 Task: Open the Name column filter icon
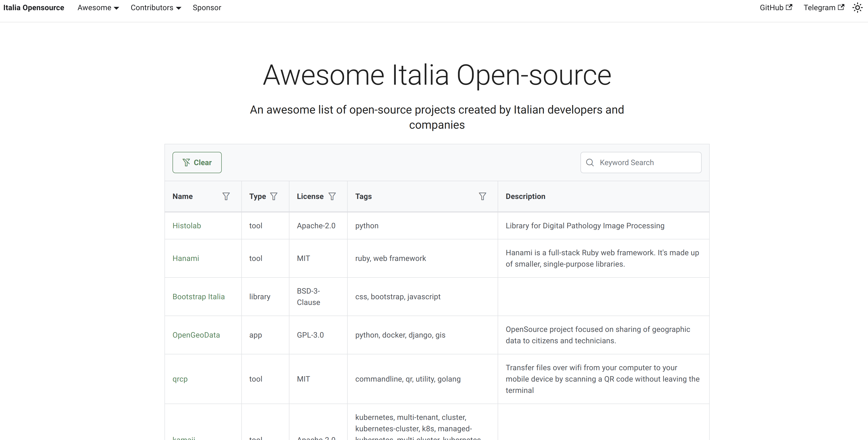click(x=226, y=196)
